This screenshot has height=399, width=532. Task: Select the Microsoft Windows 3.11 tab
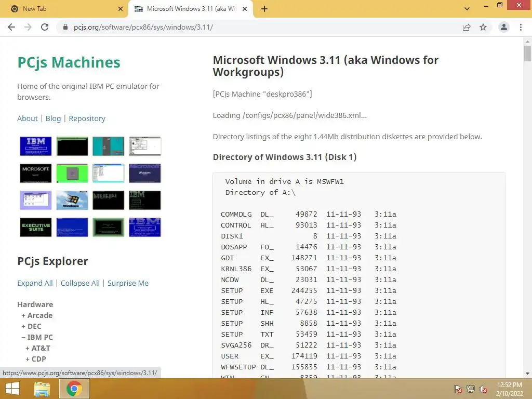tap(191, 9)
